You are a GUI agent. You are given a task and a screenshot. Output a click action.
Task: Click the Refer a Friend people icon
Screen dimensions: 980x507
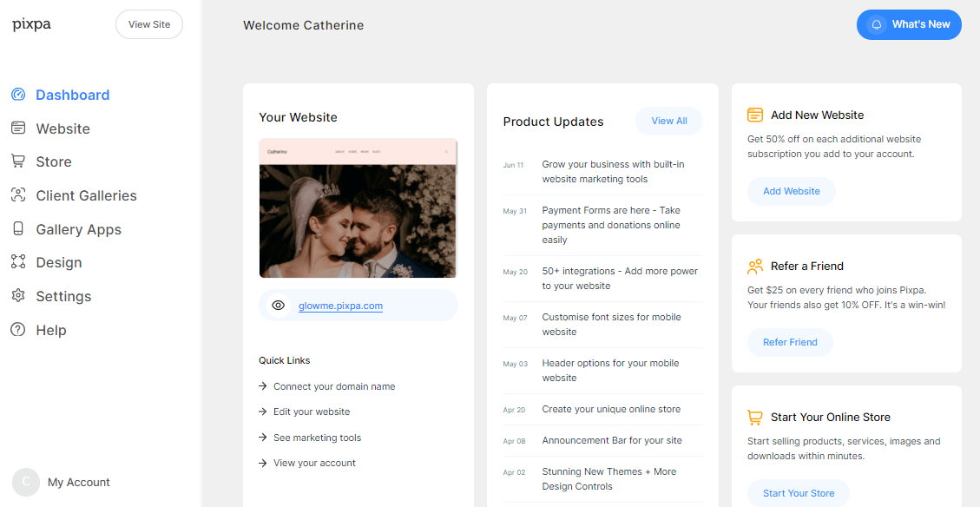pyautogui.click(x=755, y=267)
